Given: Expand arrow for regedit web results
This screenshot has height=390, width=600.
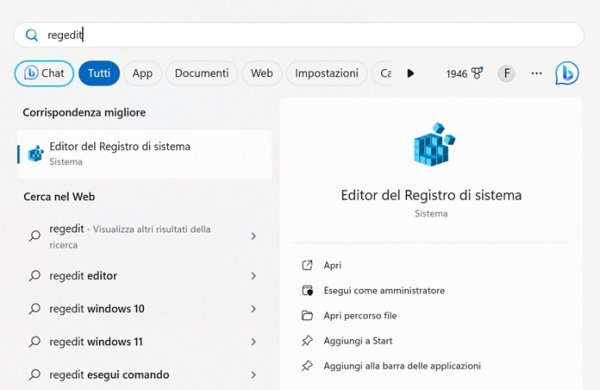Looking at the screenshot, I should [253, 236].
